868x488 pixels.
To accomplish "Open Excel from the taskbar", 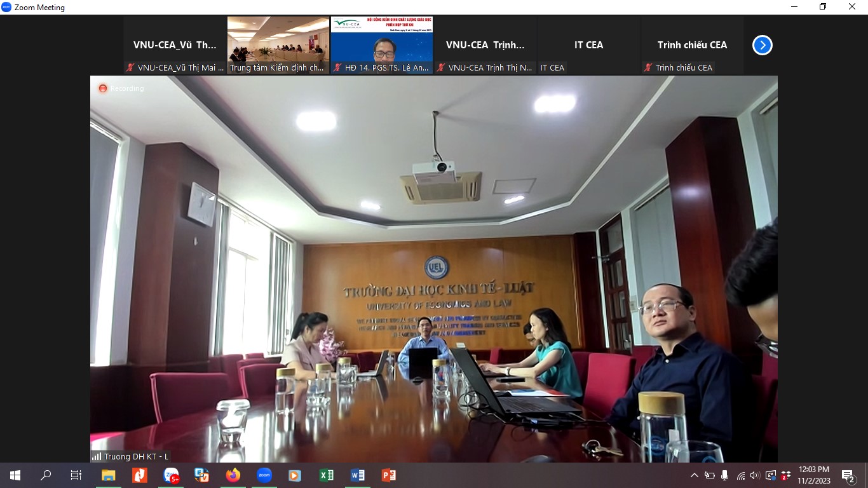I will pos(327,475).
